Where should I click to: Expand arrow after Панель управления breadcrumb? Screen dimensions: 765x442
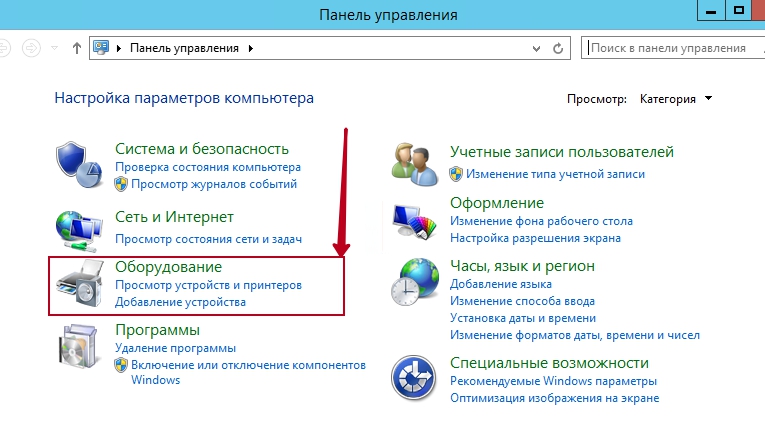coord(251,48)
